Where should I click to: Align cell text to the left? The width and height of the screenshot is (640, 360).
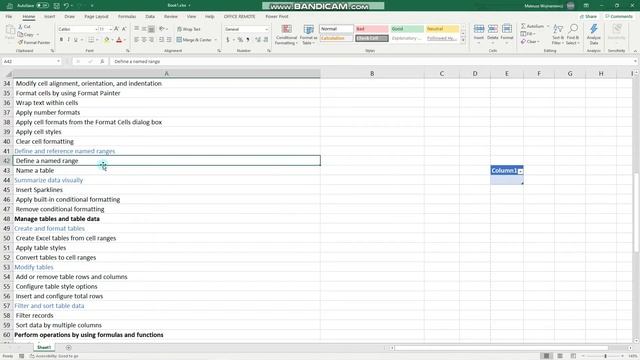coord(136,40)
